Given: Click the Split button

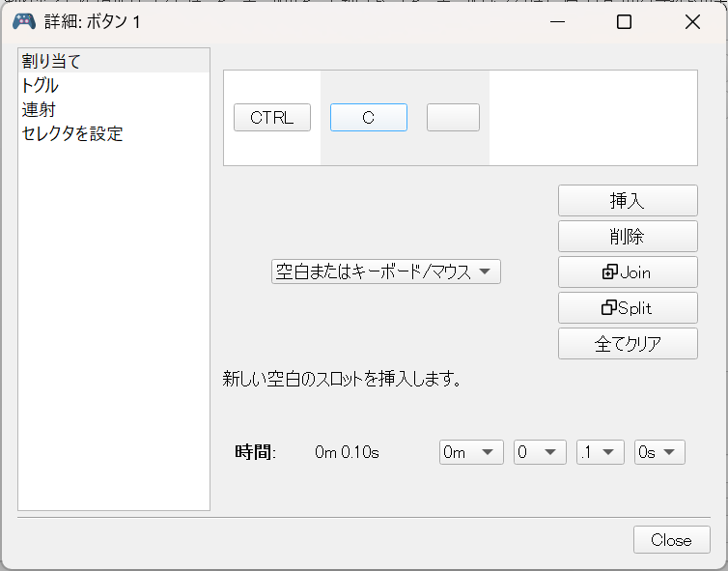Looking at the screenshot, I should point(628,308).
